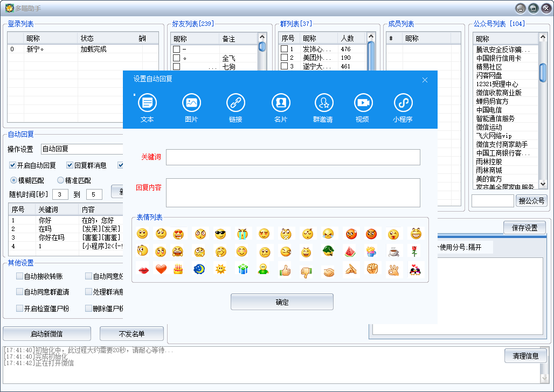This screenshot has width=554, height=392.
Task: Select the 小程序 mini program icon
Action: tap(403, 102)
